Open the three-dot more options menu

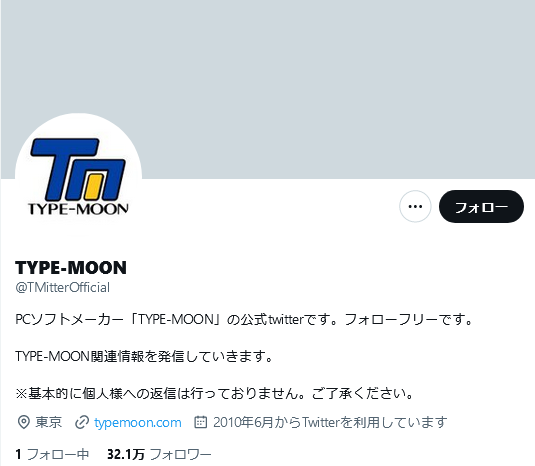pyautogui.click(x=415, y=206)
